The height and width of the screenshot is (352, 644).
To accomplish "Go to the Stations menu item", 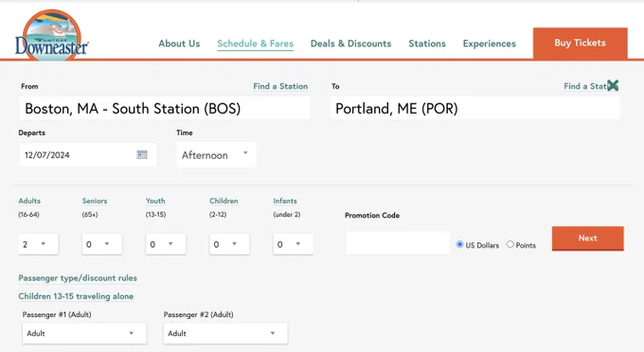I will click(427, 44).
